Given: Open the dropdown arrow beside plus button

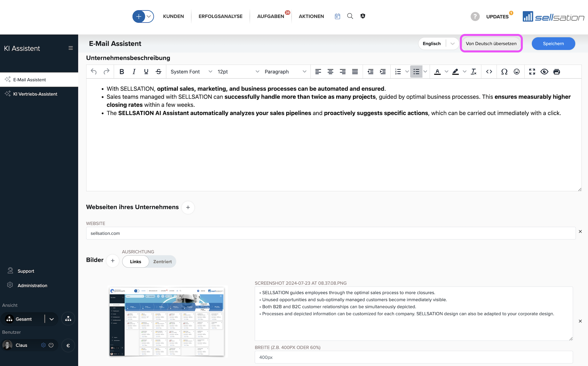Looking at the screenshot, I should click(149, 16).
